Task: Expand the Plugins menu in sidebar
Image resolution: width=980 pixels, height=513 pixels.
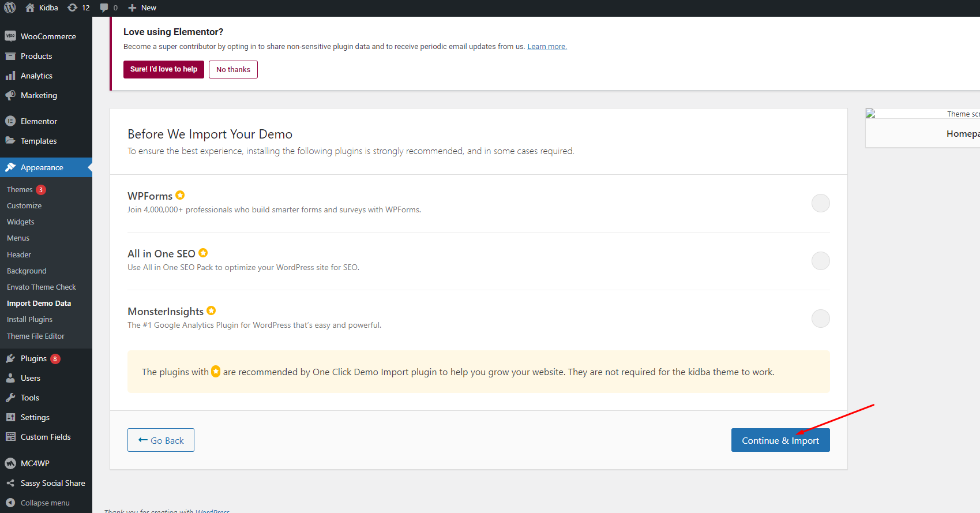Action: [33, 358]
